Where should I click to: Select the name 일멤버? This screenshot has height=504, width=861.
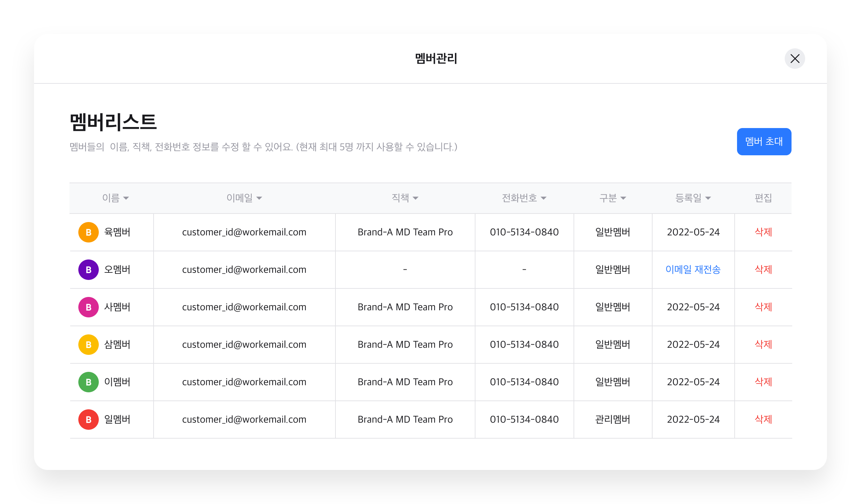[117, 419]
